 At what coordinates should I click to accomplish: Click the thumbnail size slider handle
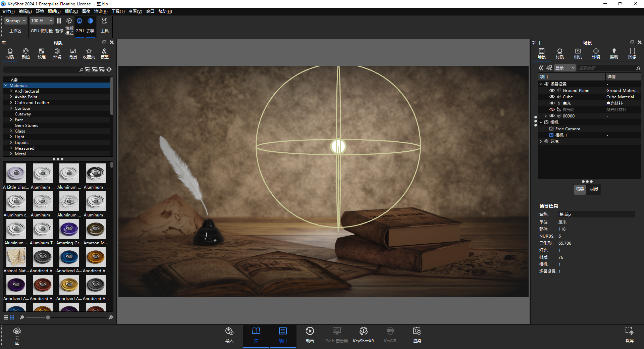[48, 317]
